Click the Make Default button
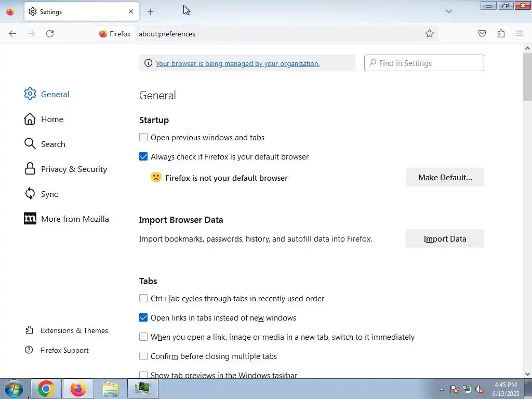This screenshot has width=532, height=399. pyautogui.click(x=445, y=177)
